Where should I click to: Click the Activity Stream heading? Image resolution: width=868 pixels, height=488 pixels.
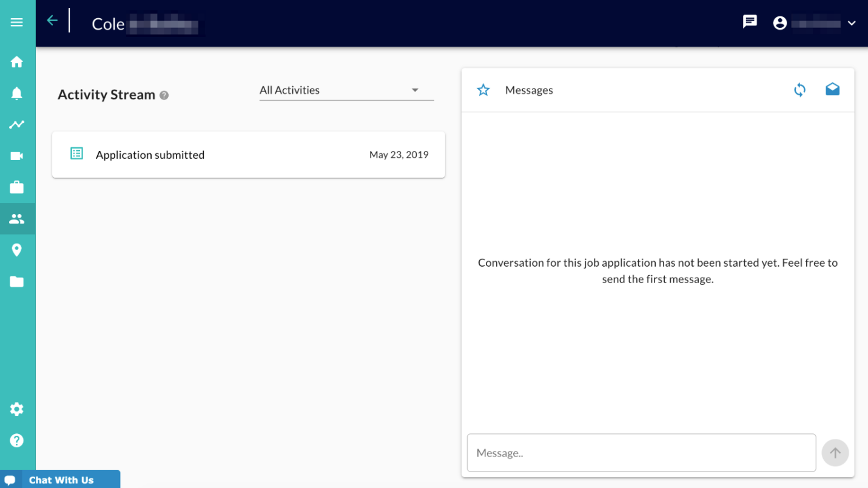107,95
